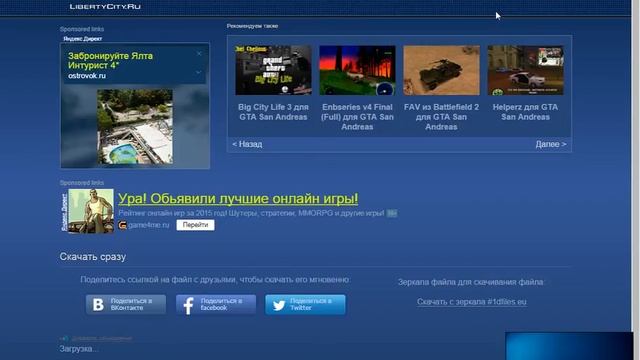Open the FAV из Battlefield 2 thumbnail
640x360 pixels.
(441, 70)
